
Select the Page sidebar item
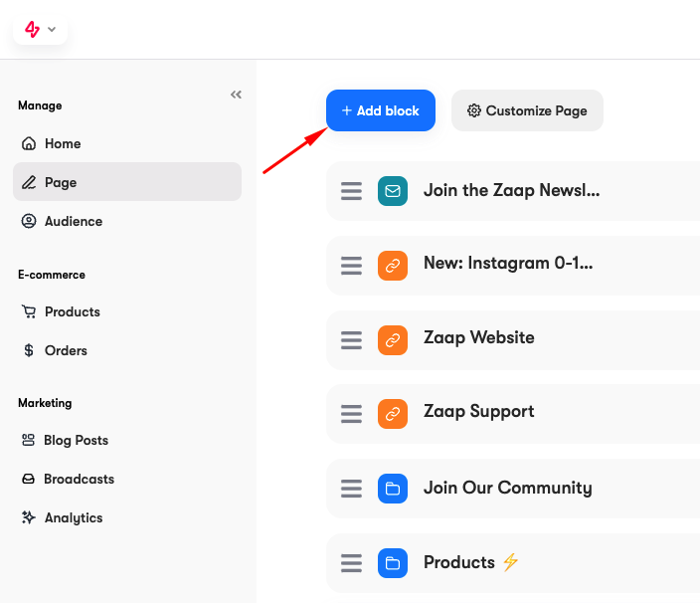[127, 182]
